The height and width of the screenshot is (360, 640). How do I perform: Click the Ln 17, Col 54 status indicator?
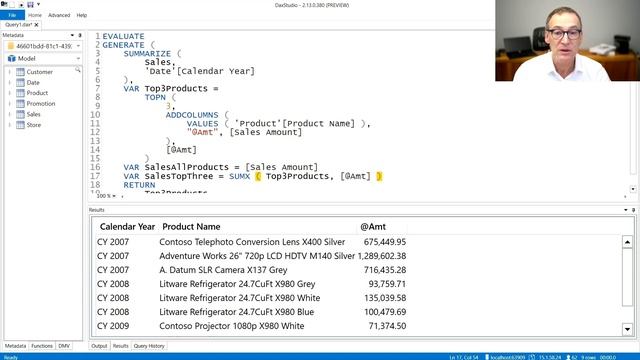(x=464, y=357)
